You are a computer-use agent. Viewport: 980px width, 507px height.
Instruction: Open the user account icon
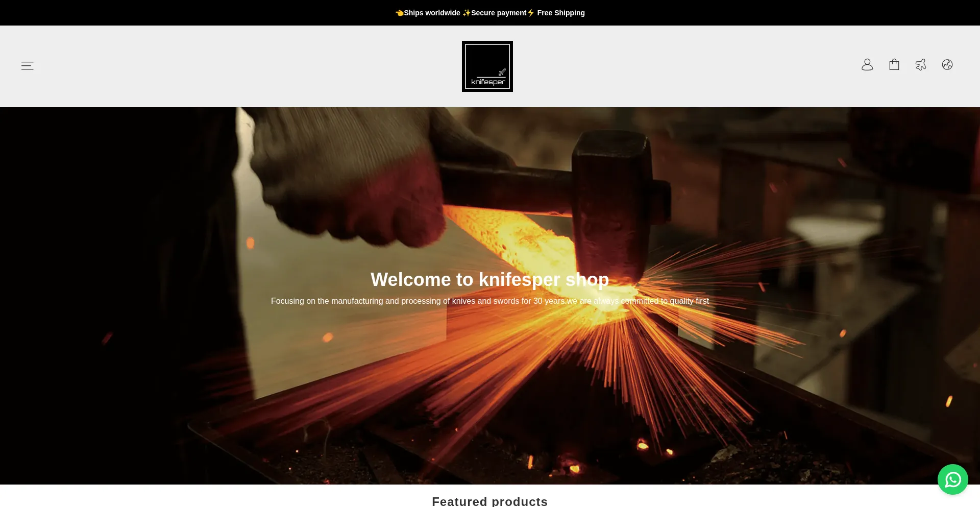[x=867, y=65]
